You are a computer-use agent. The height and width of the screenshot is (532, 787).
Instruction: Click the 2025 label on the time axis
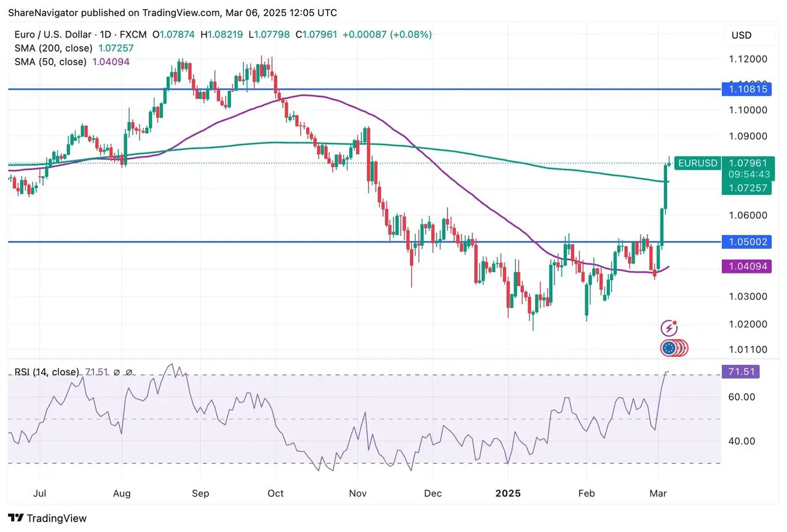coord(507,493)
